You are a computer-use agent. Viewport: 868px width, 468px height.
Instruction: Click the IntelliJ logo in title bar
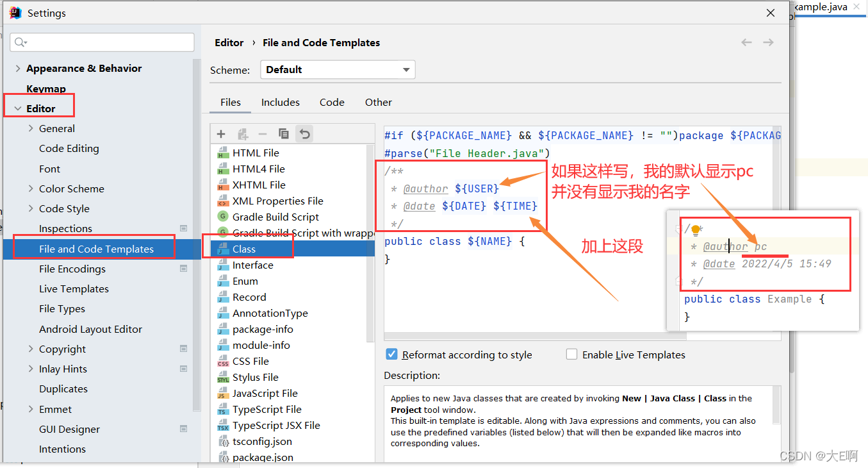15,13
